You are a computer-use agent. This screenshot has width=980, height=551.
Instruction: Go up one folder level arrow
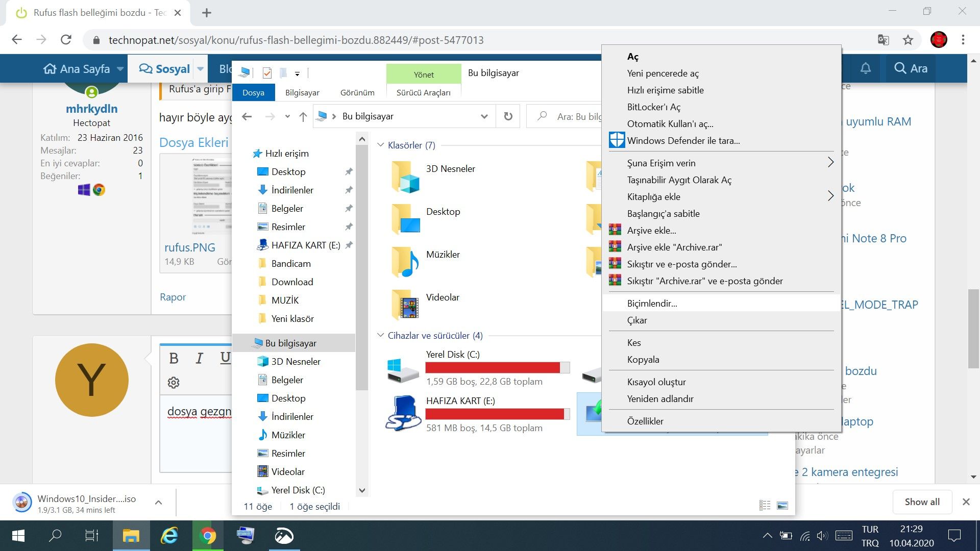[303, 117]
